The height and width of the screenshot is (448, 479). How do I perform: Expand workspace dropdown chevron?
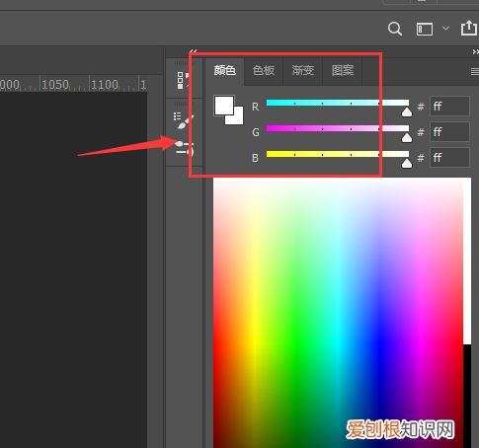445,29
